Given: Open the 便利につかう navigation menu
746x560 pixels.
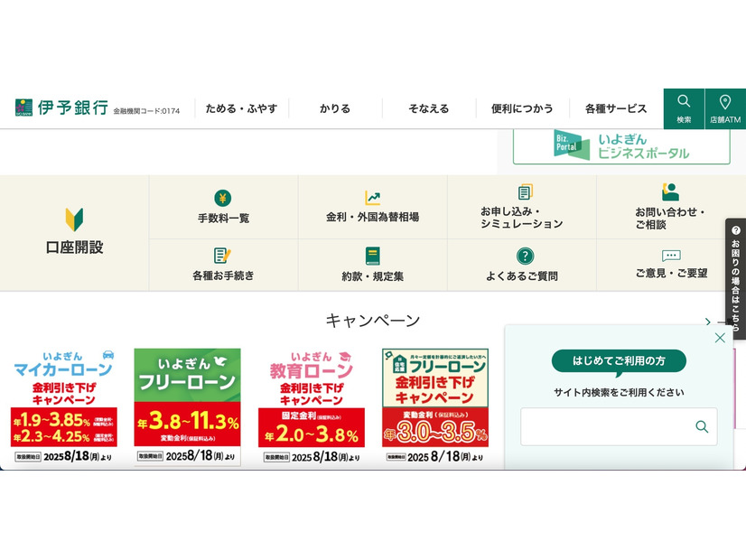Looking at the screenshot, I should (524, 107).
